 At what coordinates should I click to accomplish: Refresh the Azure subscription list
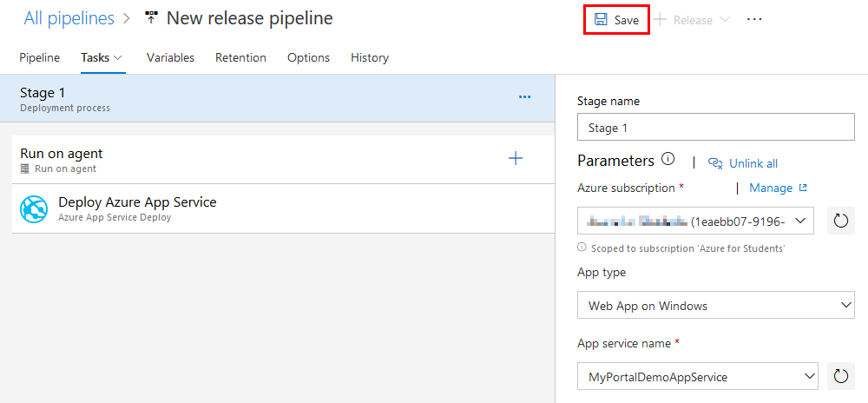[841, 221]
